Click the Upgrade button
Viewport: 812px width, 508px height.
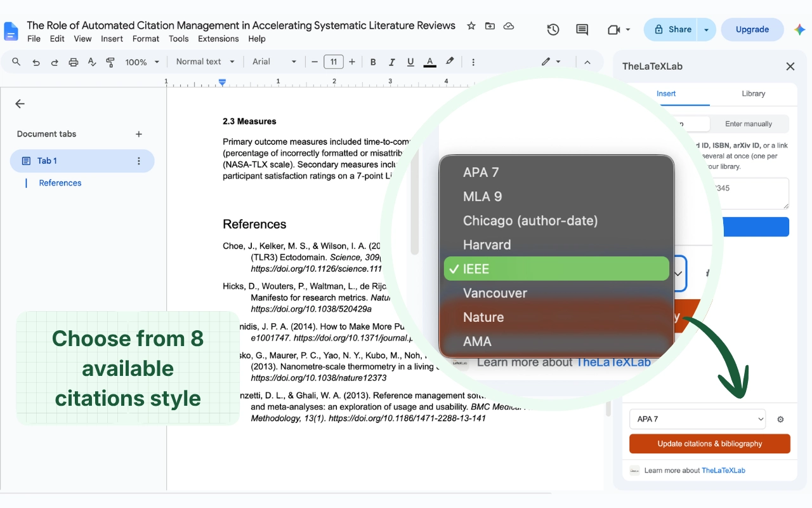[x=752, y=29]
